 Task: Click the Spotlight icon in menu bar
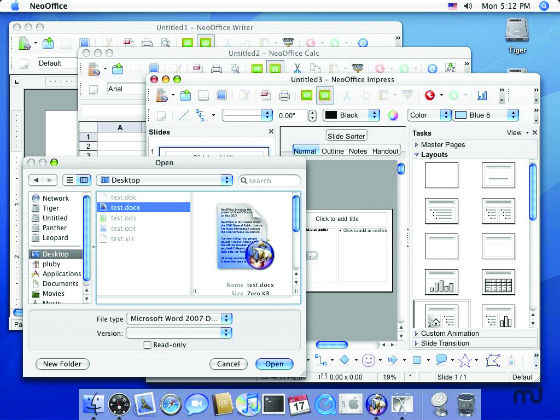coord(544,6)
